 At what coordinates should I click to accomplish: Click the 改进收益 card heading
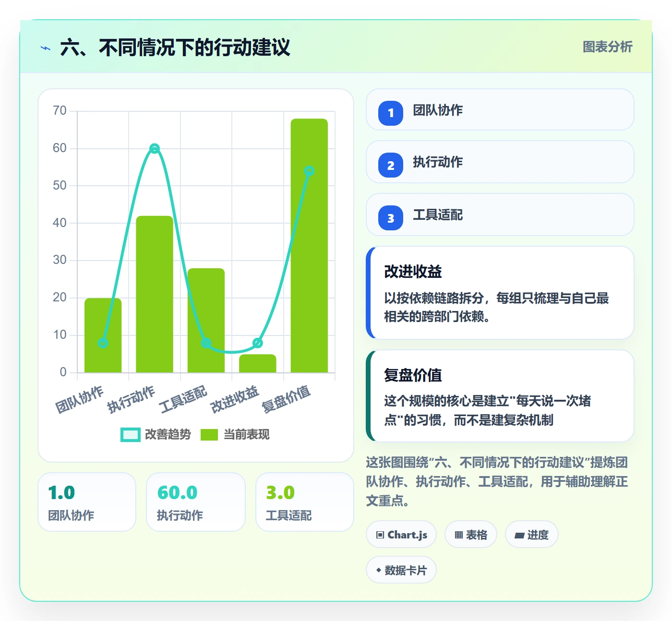tap(413, 272)
